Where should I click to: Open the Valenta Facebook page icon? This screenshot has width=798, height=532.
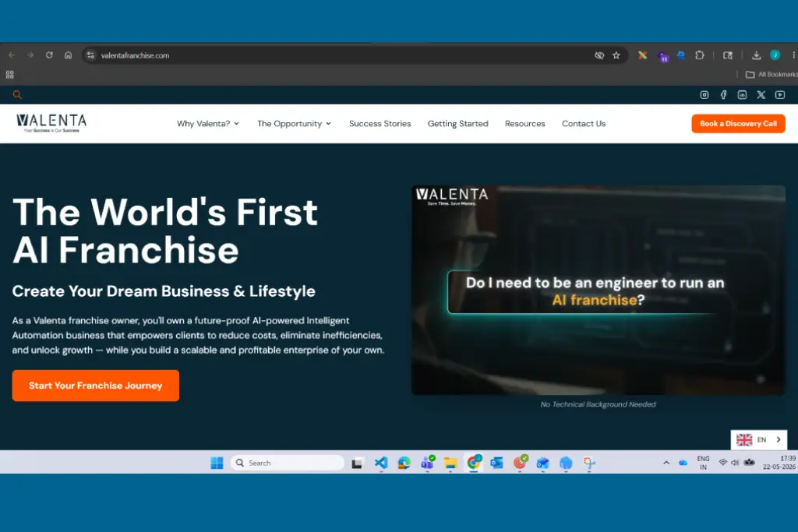[x=723, y=94]
